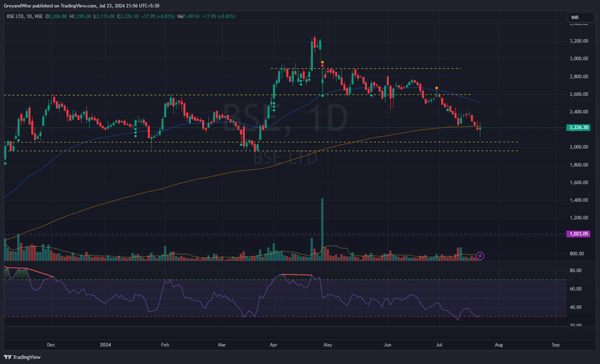Click the tallest volume spike bar

[322, 230]
